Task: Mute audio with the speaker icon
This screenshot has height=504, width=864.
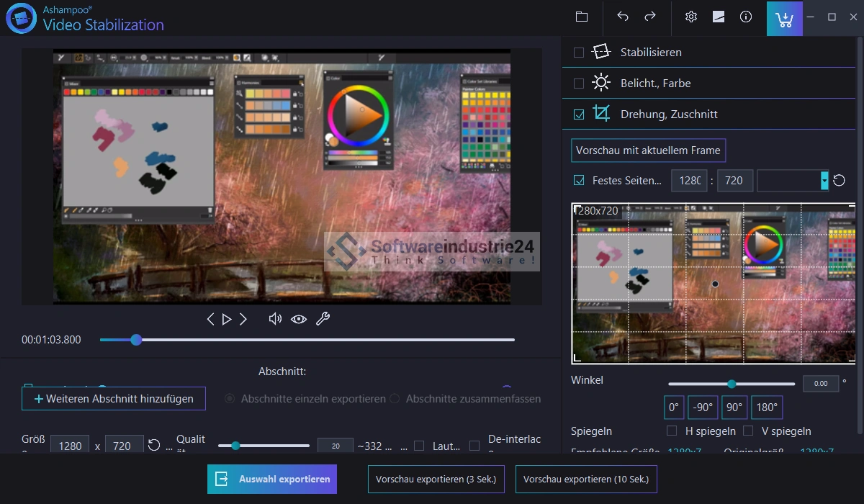Action: pos(274,319)
